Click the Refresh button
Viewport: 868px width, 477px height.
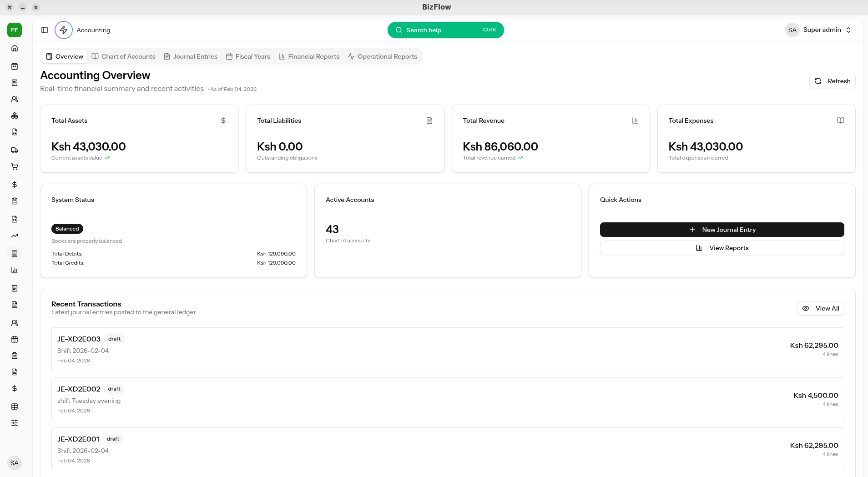(x=832, y=81)
